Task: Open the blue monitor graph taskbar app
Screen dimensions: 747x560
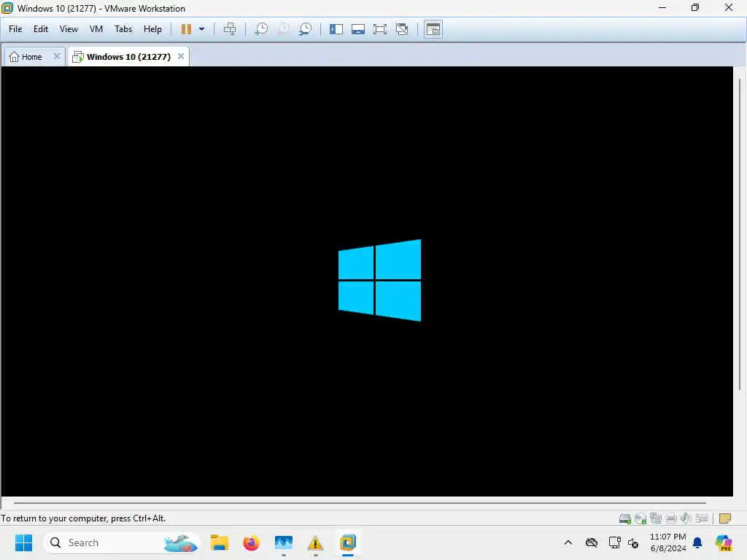Action: point(284,542)
